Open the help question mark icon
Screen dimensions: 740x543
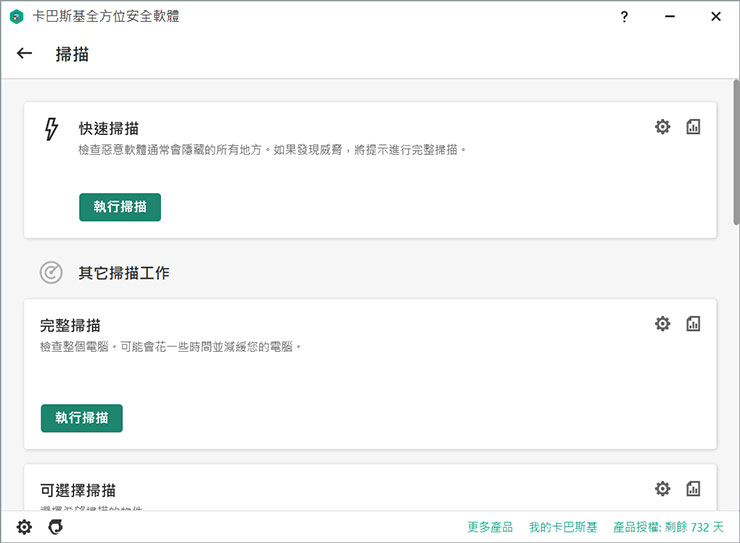click(624, 17)
